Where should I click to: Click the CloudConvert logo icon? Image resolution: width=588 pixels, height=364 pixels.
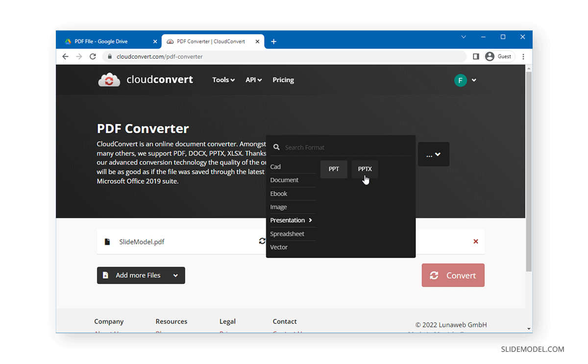point(109,79)
